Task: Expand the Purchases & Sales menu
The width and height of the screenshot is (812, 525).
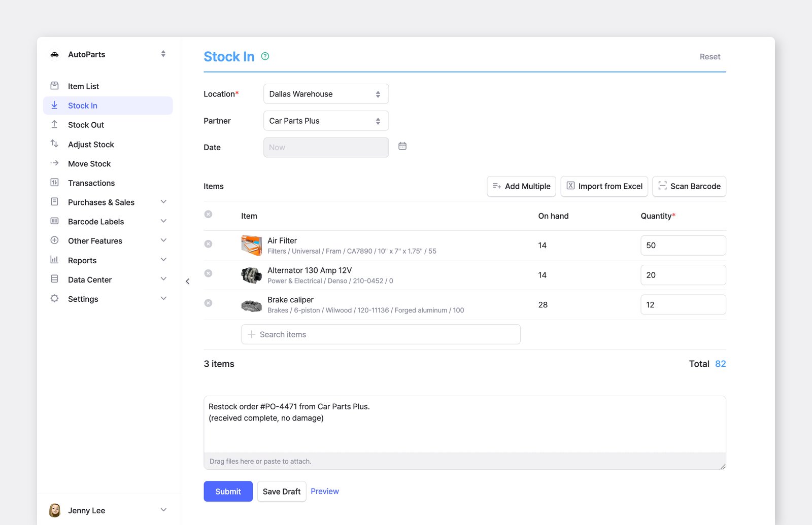Action: [x=108, y=202]
